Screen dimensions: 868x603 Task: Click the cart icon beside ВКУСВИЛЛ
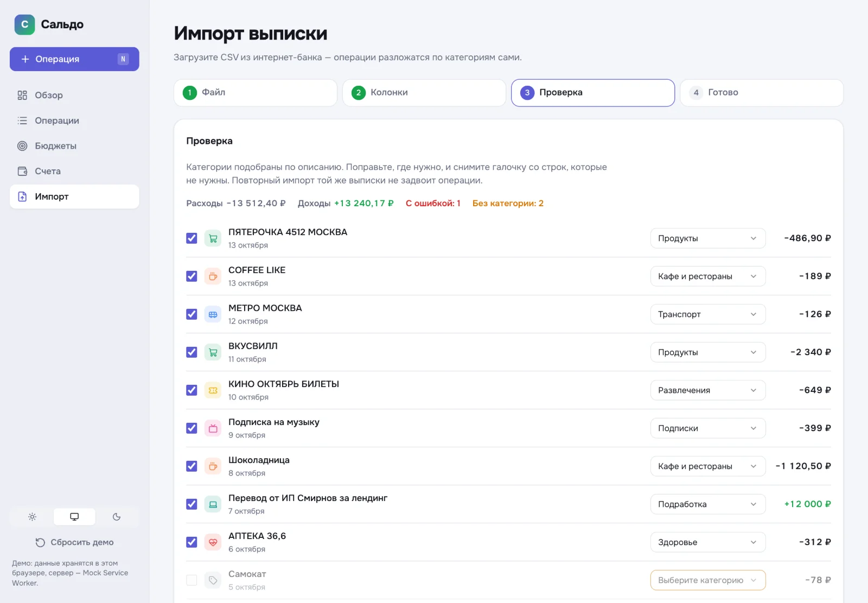coord(213,352)
